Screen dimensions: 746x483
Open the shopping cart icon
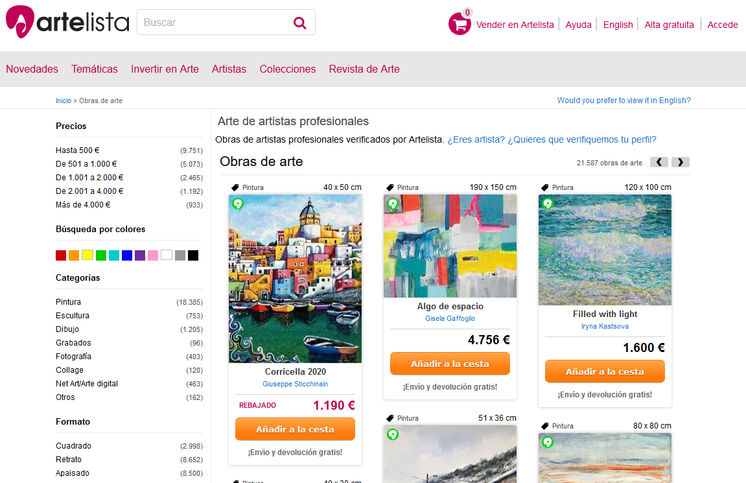click(x=460, y=24)
